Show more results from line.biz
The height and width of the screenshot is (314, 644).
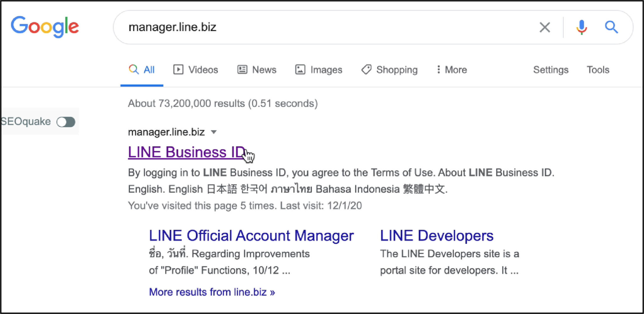[x=212, y=292]
